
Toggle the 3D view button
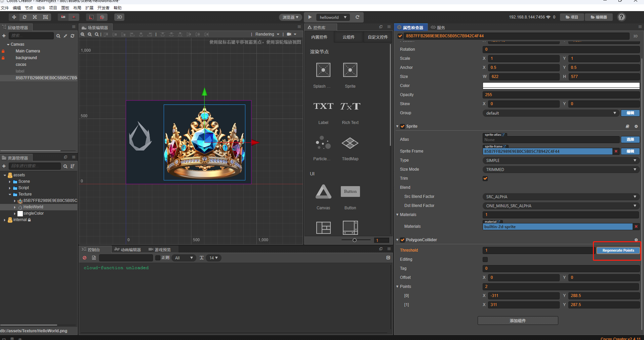coord(119,17)
